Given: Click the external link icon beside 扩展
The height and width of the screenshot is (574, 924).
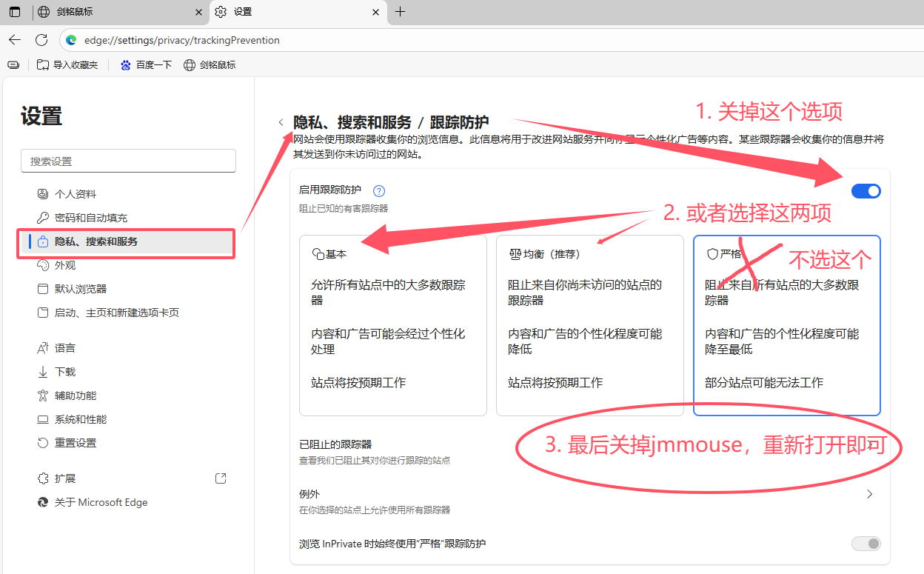Looking at the screenshot, I should [221, 478].
